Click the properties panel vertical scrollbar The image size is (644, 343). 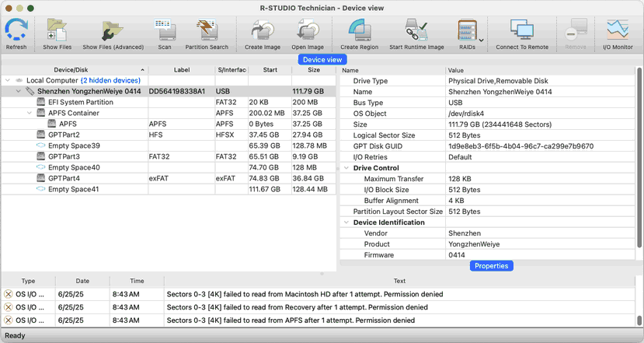tap(639, 159)
